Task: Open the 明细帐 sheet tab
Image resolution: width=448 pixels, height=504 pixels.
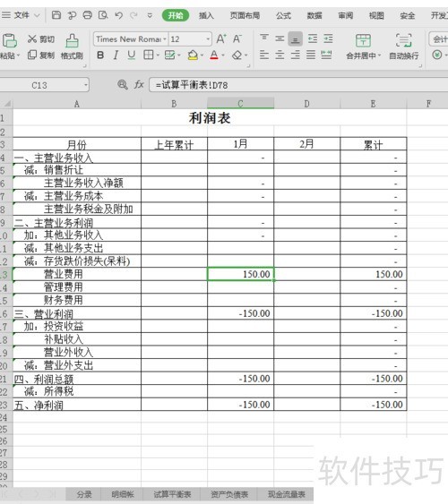Action: click(122, 494)
